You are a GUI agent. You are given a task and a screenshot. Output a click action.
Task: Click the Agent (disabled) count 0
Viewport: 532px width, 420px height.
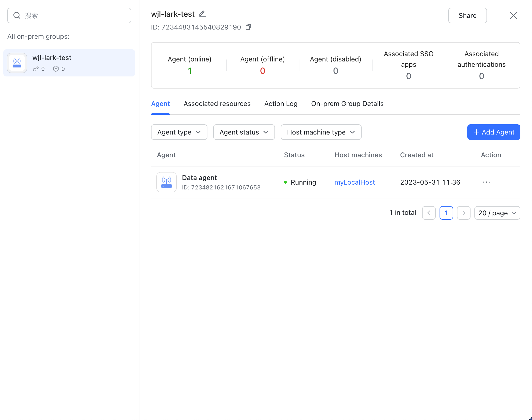coord(335,71)
